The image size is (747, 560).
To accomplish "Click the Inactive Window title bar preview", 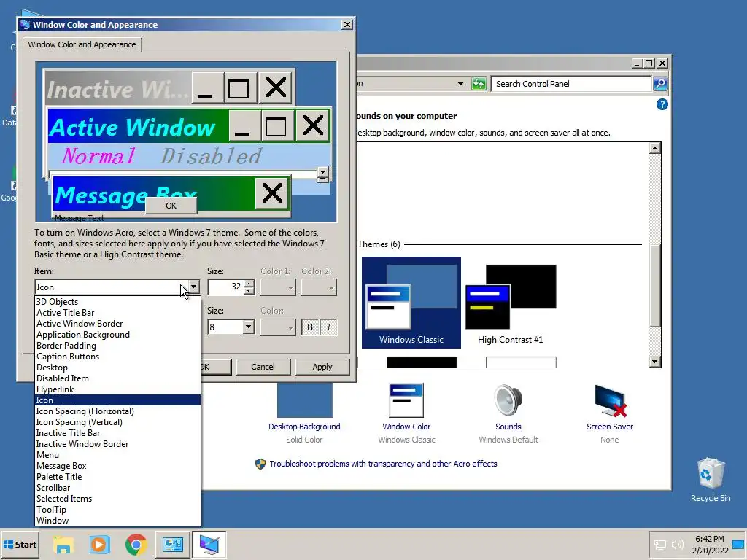I will 118,88.
